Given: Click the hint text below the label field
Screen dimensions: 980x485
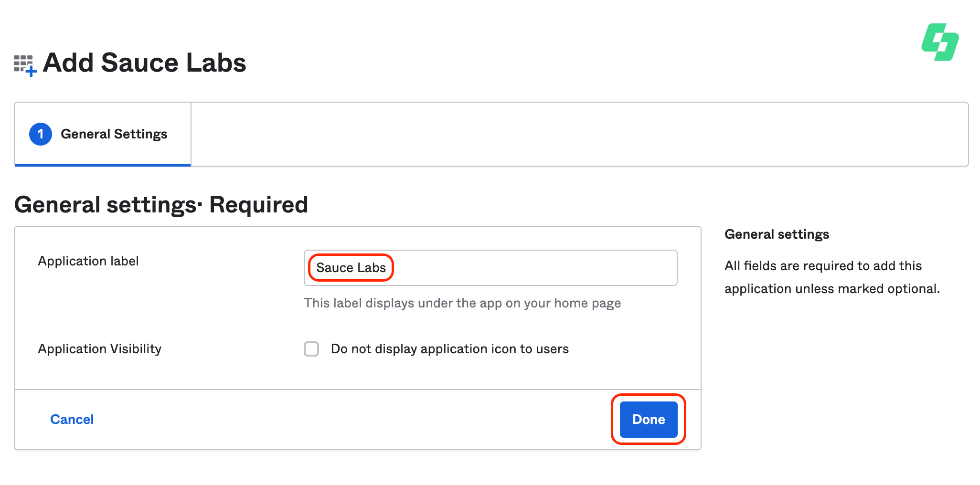Looking at the screenshot, I should point(462,303).
